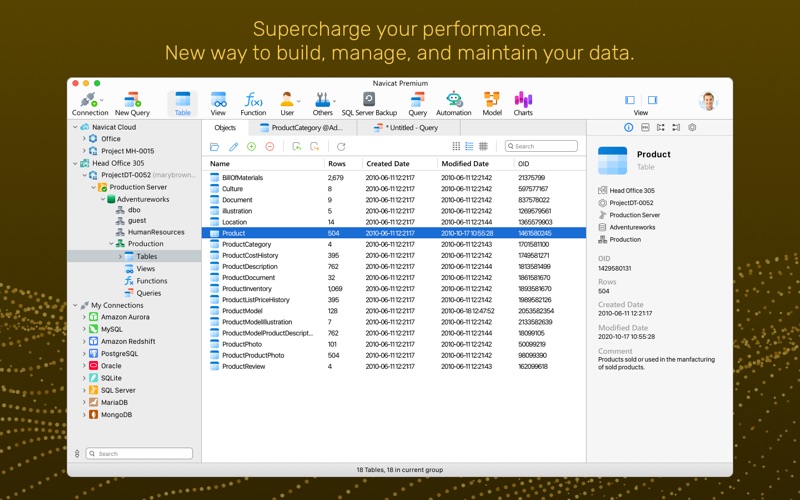
Task: Switch to the Untitled - Query tab
Action: (x=408, y=128)
